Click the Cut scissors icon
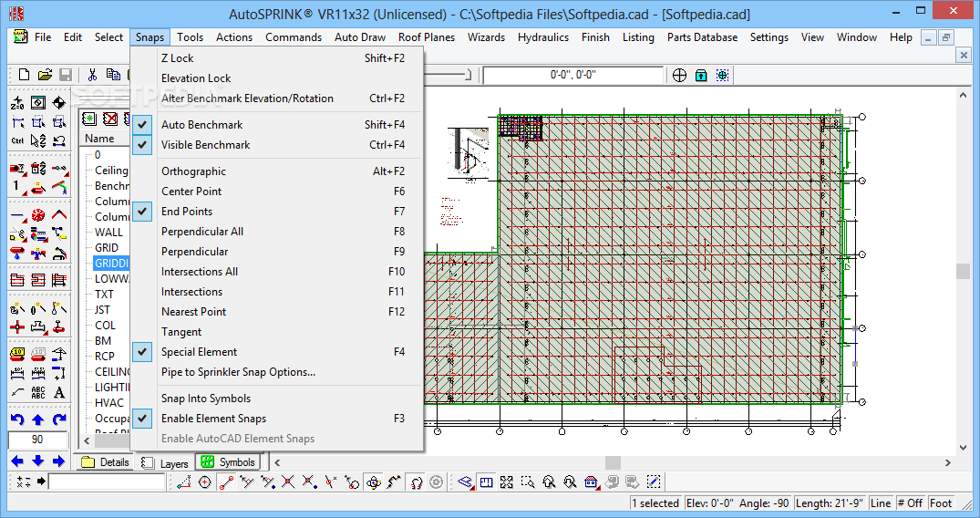The height and width of the screenshot is (518, 980). tap(92, 75)
